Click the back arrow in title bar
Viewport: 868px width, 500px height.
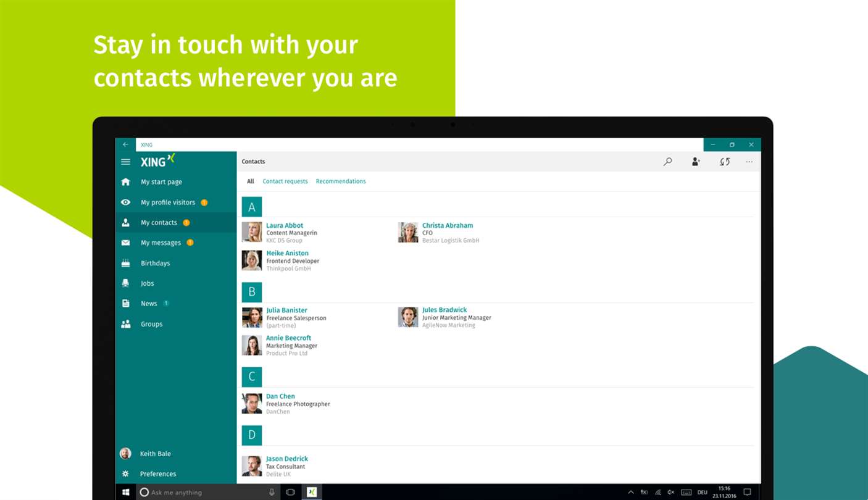click(x=125, y=144)
